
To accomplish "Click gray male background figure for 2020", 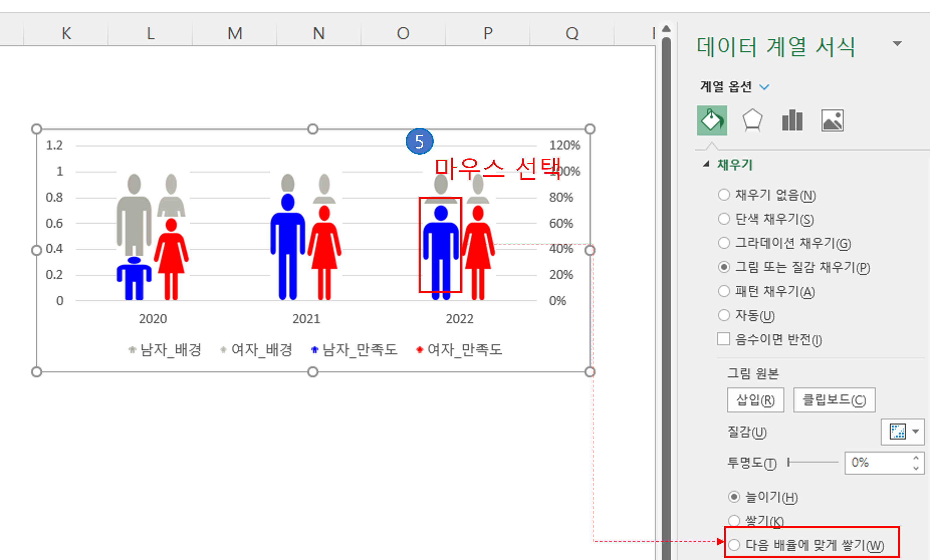I will pyautogui.click(x=134, y=215).
